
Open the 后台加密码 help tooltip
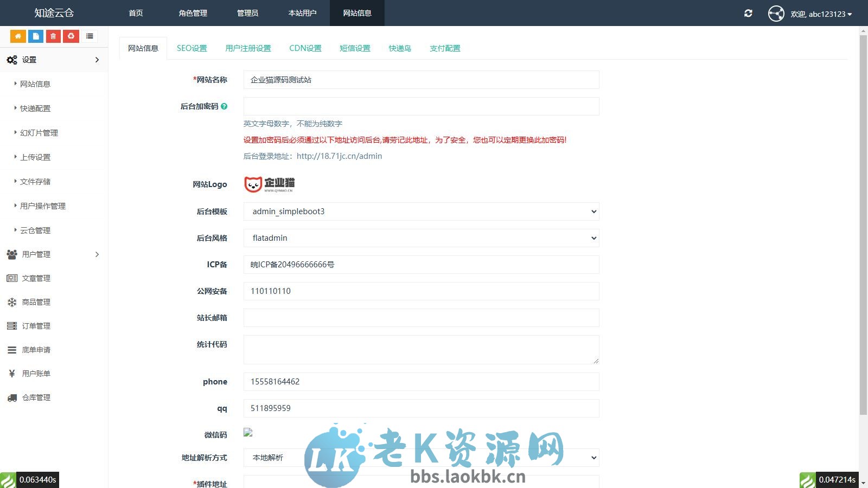[224, 106]
